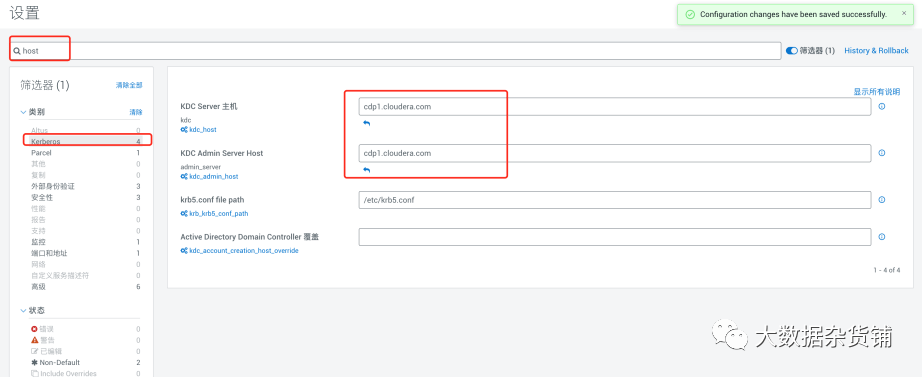Toggle the 筛选器 (1) switch

point(791,51)
